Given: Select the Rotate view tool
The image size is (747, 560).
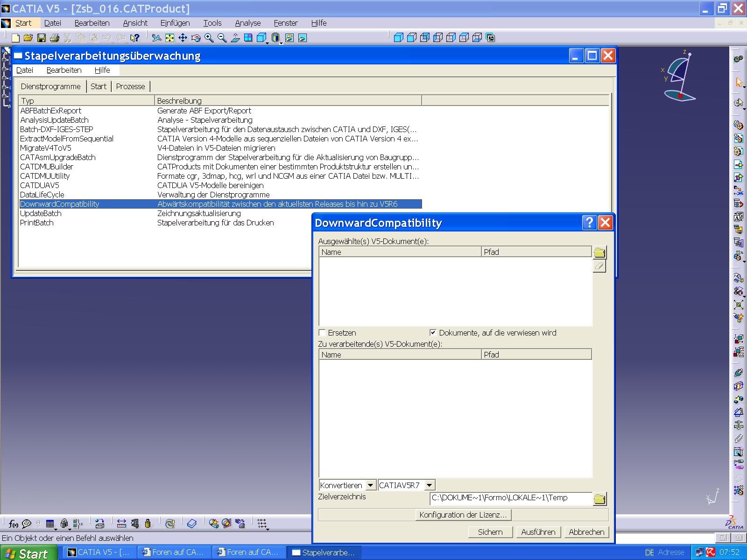Looking at the screenshot, I should pos(196,38).
